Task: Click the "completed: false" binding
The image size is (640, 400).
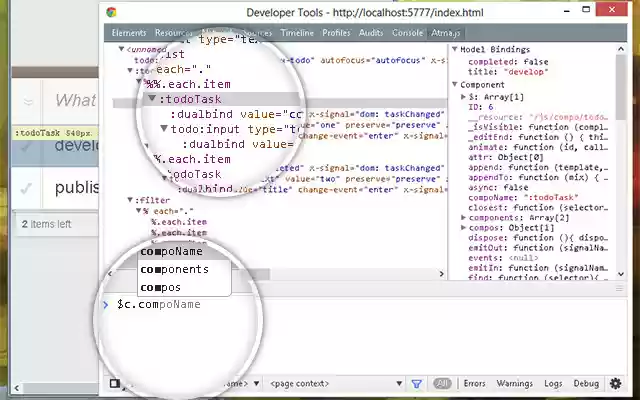Action: coord(508,62)
